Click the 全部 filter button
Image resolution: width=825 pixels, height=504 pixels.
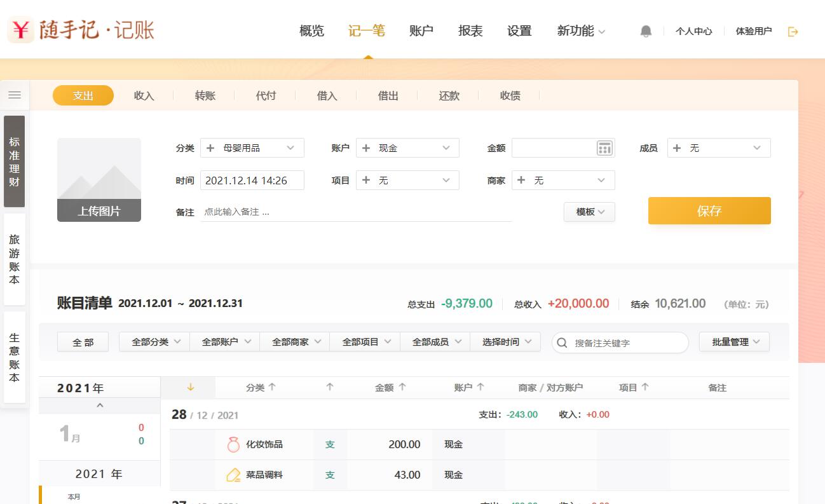click(x=83, y=342)
